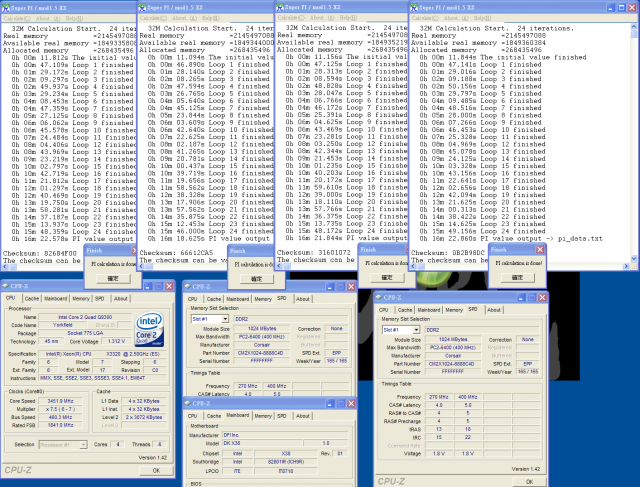This screenshot has height=487, width=640.
Task: Click the 'Checksum: 66612CA5' line
Action: (x=176, y=253)
